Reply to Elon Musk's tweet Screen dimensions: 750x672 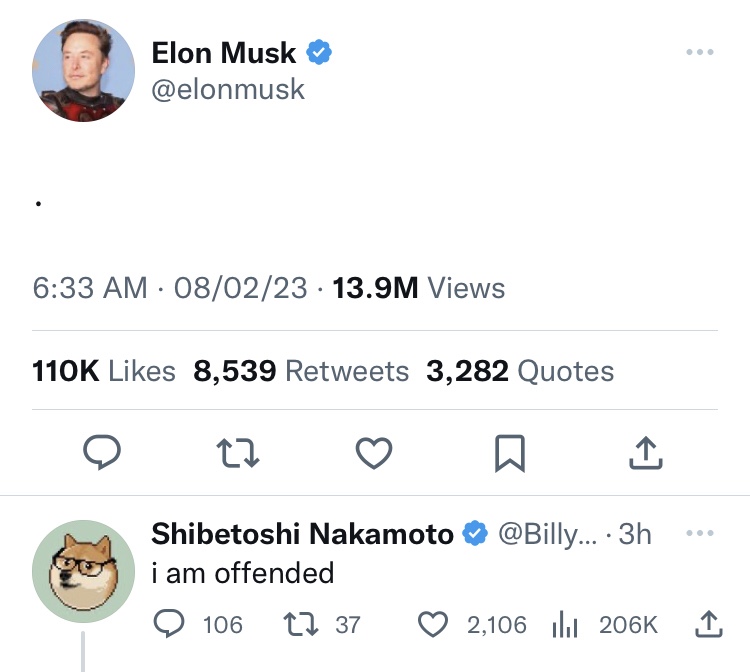coord(101,455)
